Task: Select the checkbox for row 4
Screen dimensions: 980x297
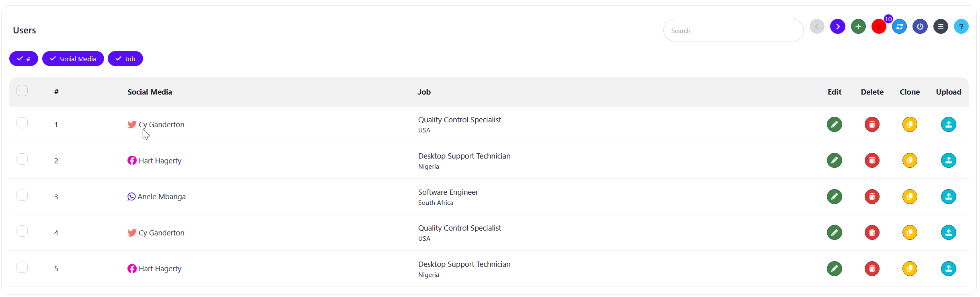Action: (x=22, y=231)
